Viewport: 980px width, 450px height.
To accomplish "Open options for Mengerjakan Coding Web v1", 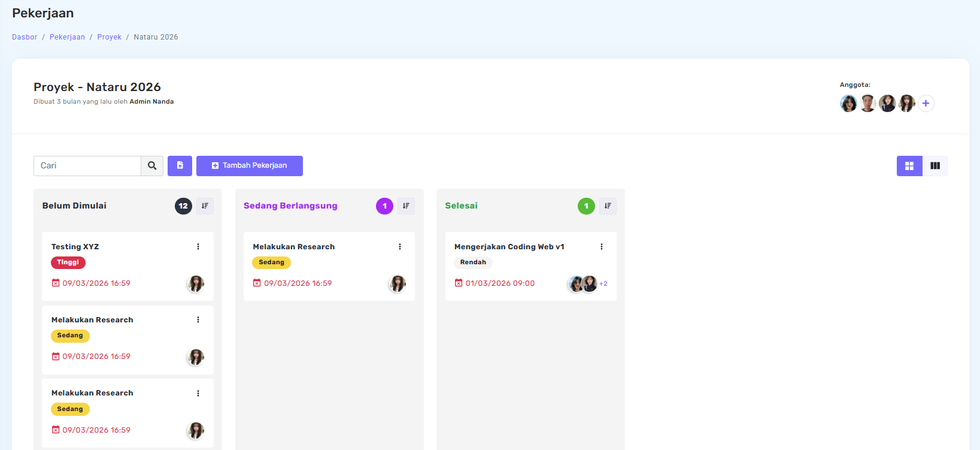I will [602, 247].
